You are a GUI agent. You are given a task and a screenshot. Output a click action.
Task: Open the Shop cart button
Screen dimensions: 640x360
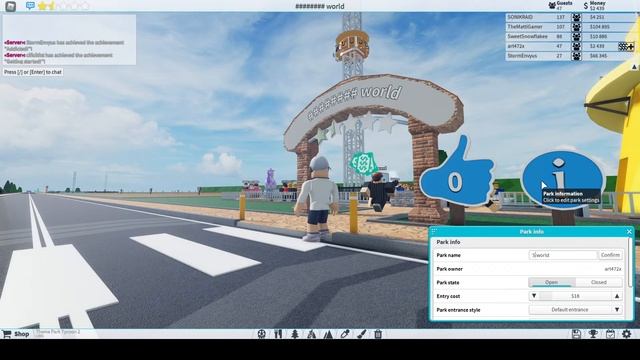[16, 334]
